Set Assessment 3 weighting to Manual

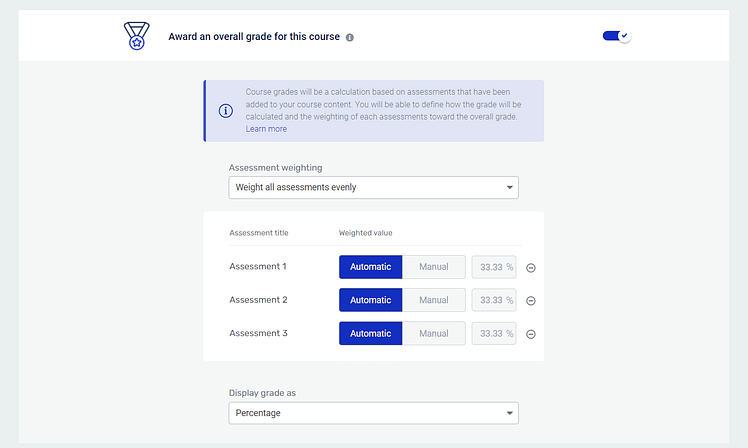pos(434,333)
